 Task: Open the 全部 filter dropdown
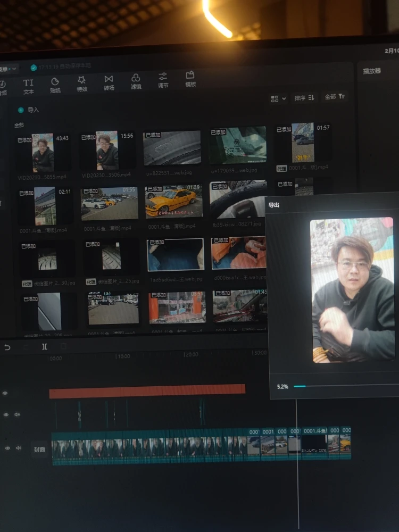click(335, 97)
